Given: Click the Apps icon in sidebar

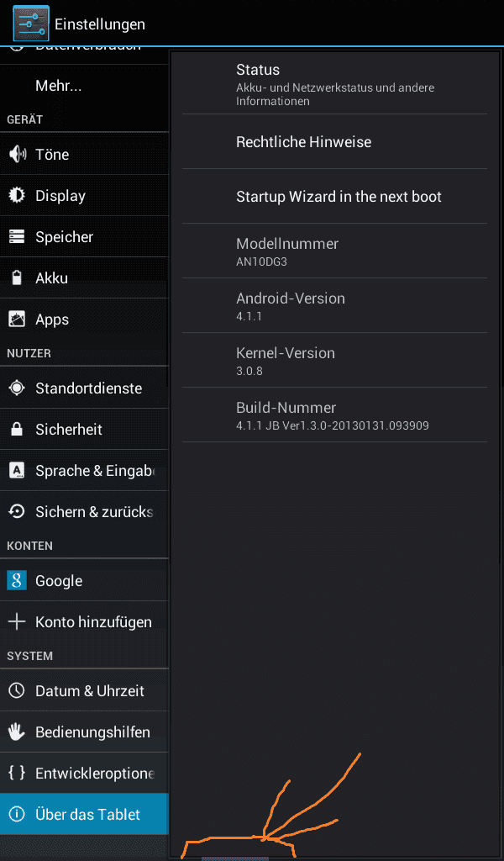Looking at the screenshot, I should click(x=18, y=319).
